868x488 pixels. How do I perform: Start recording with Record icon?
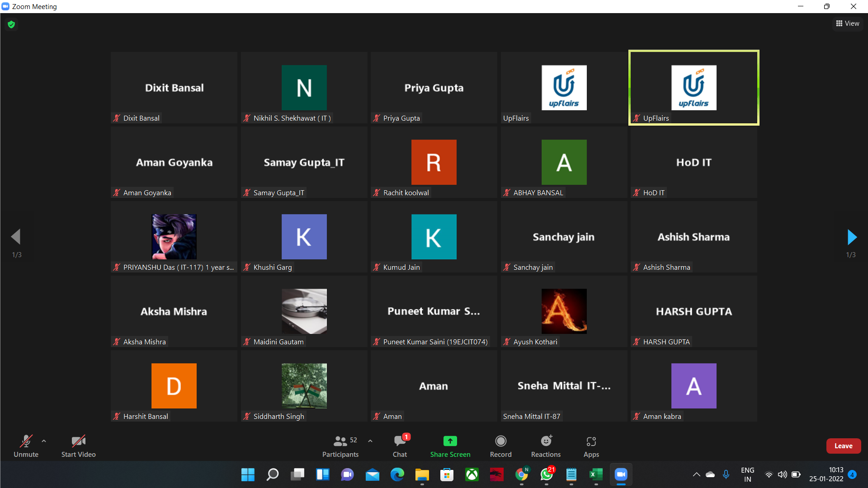tap(500, 441)
